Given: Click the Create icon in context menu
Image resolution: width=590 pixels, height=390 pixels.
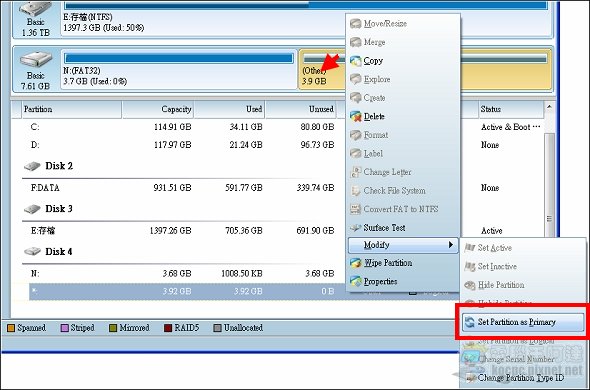Looking at the screenshot, I should tap(356, 98).
